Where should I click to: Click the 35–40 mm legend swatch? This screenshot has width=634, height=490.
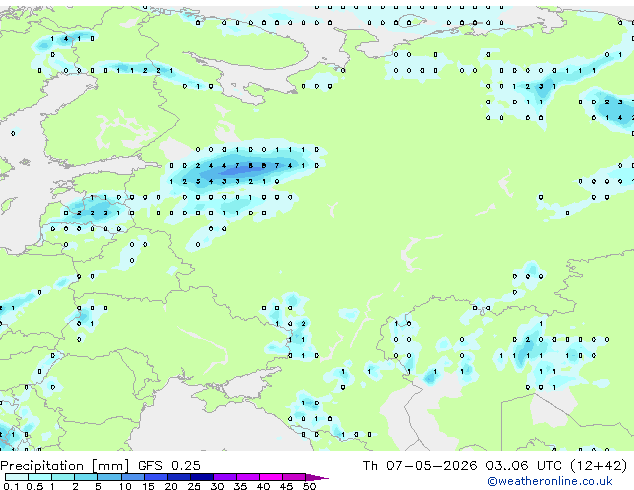pyautogui.click(x=248, y=477)
